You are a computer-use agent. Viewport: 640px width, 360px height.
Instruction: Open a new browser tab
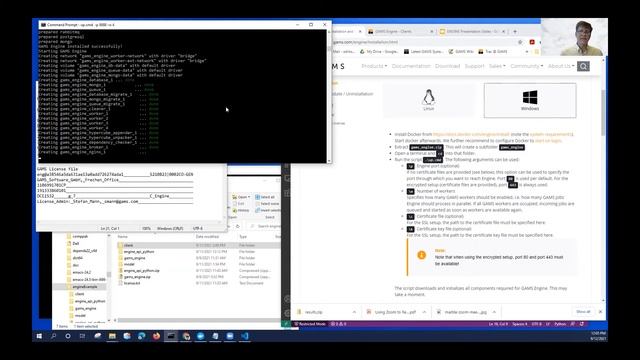tap(515, 31)
